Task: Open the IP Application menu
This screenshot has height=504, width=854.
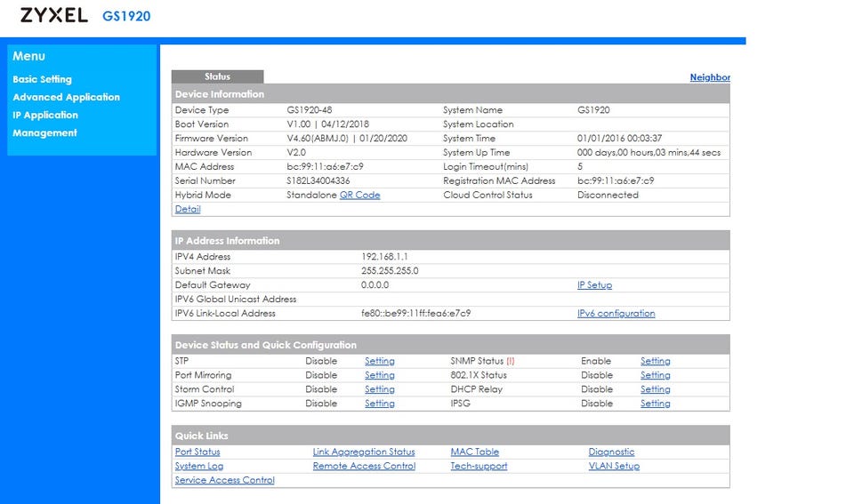Action: pos(45,116)
